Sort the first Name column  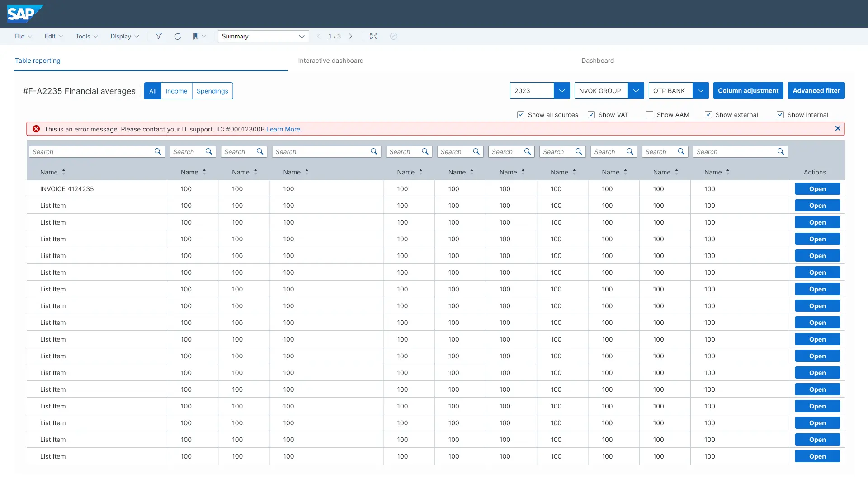click(64, 172)
